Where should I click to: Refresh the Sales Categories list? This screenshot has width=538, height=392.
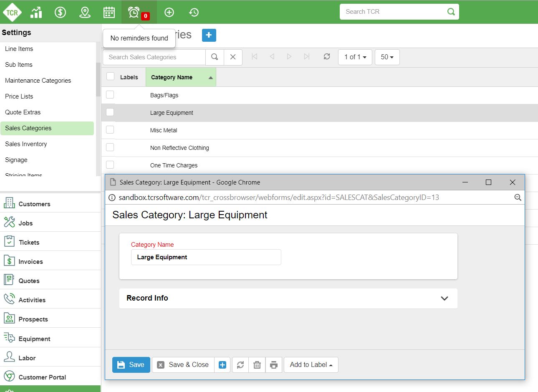click(327, 57)
